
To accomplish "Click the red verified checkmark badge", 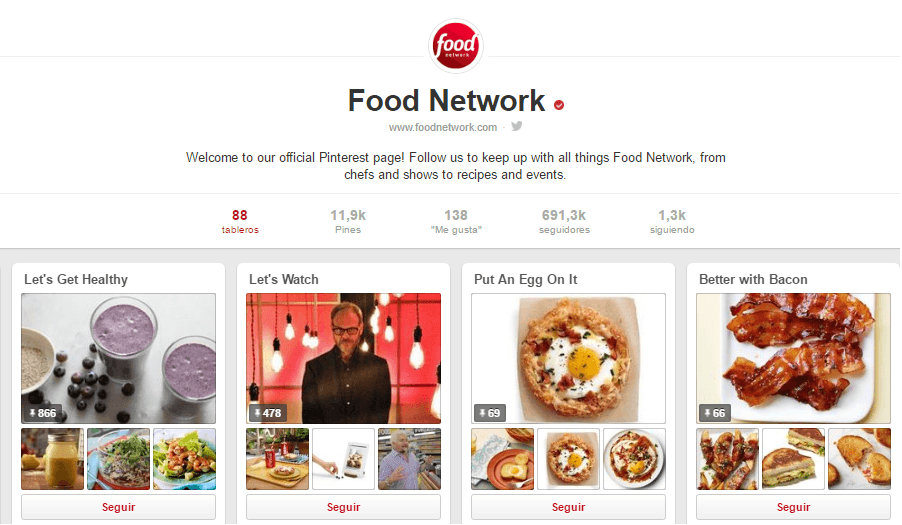I will click(x=559, y=105).
